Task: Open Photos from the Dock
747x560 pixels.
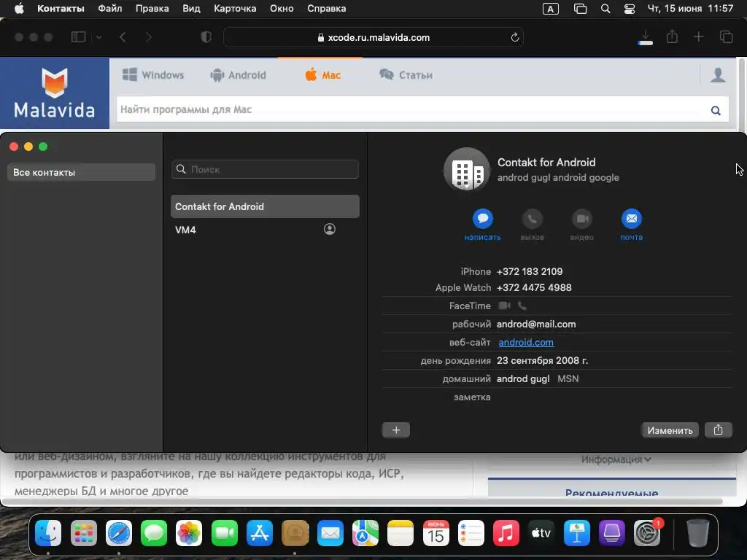Action: (189, 533)
